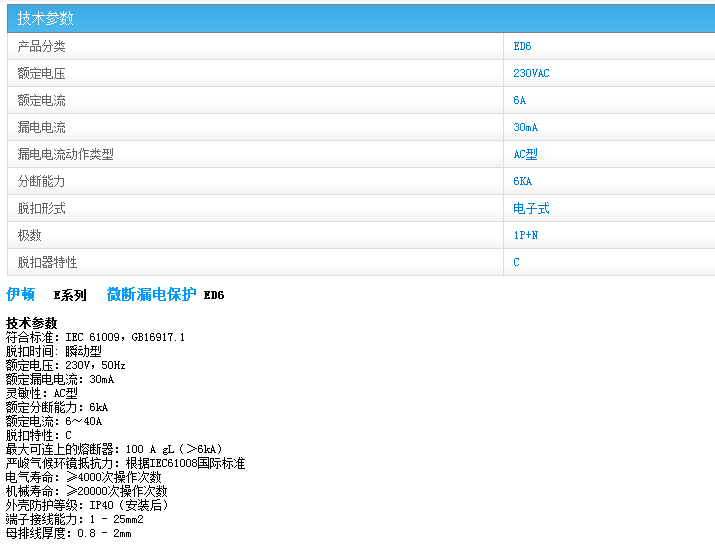
Task: Click the 微断漏电保护 blue heading
Action: (151, 294)
